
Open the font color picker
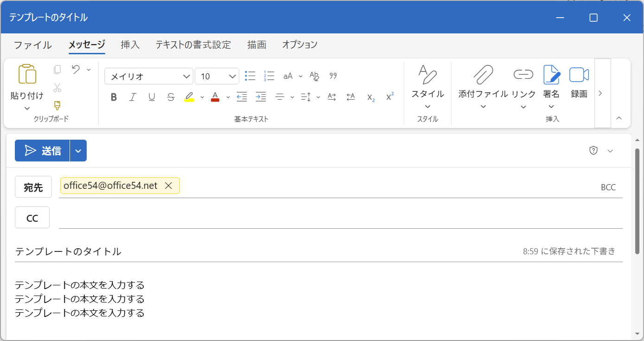coord(215,97)
